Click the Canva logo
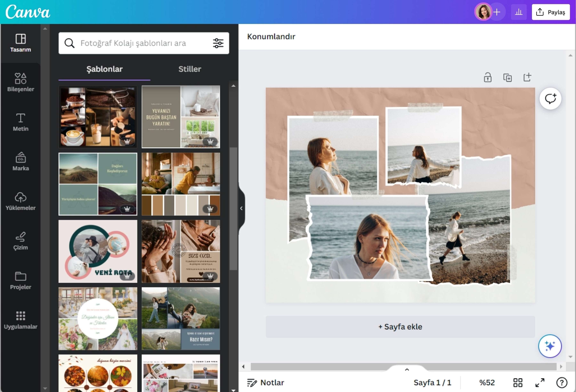The image size is (576, 392). click(x=28, y=12)
